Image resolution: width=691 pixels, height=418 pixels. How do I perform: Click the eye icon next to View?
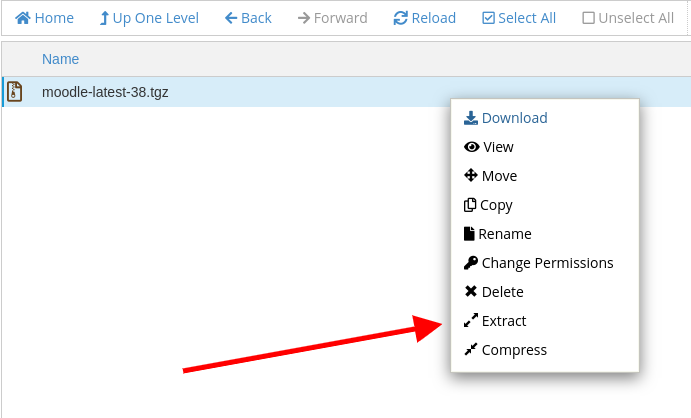pyautogui.click(x=471, y=147)
